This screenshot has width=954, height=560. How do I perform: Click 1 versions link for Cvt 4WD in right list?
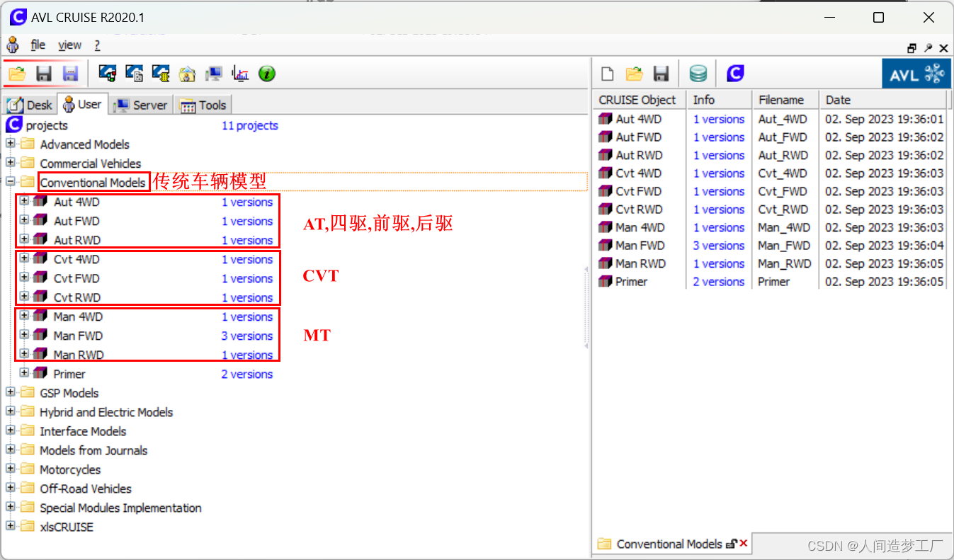tap(719, 173)
